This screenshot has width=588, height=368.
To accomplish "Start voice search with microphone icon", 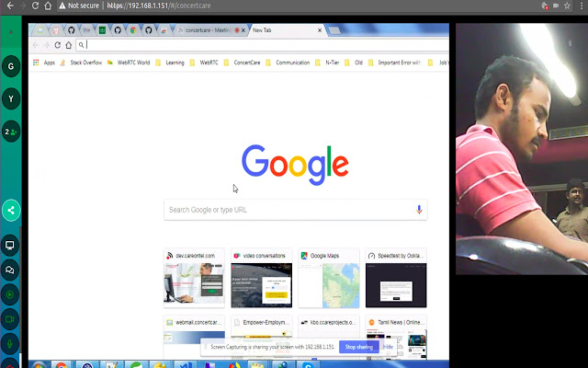I will pos(419,210).
